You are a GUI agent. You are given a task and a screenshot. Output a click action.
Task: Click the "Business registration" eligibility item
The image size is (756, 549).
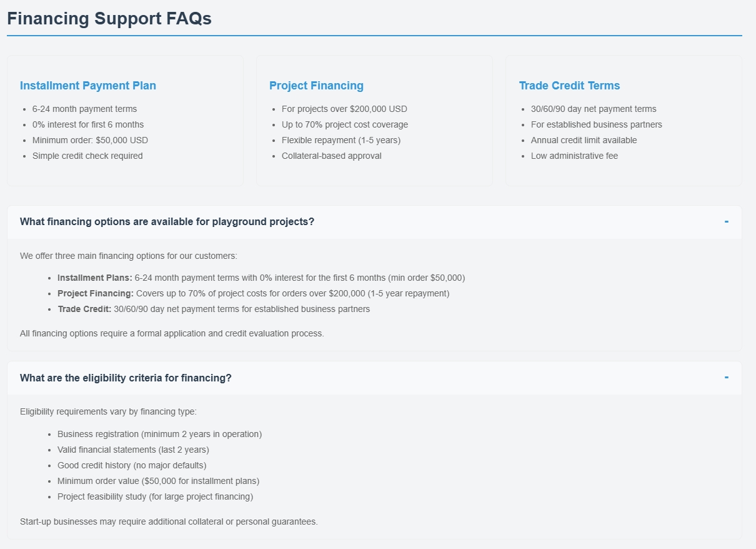(159, 434)
